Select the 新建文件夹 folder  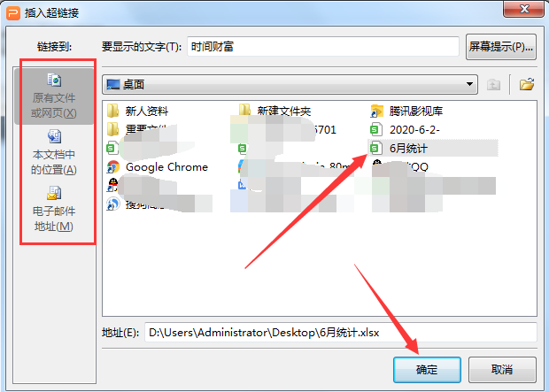tap(274, 111)
